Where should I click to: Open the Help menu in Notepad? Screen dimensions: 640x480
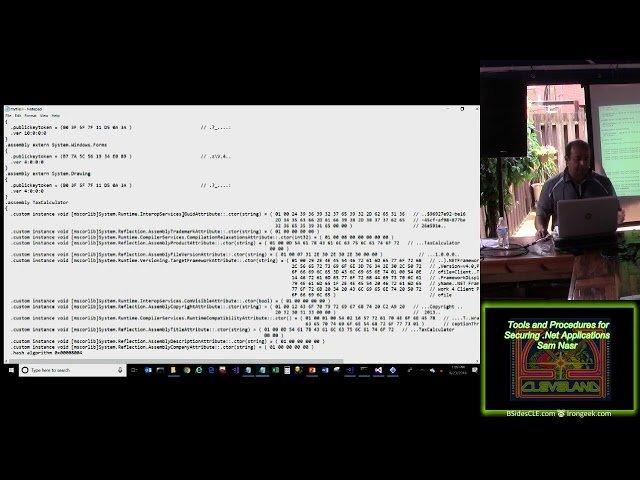(55, 115)
